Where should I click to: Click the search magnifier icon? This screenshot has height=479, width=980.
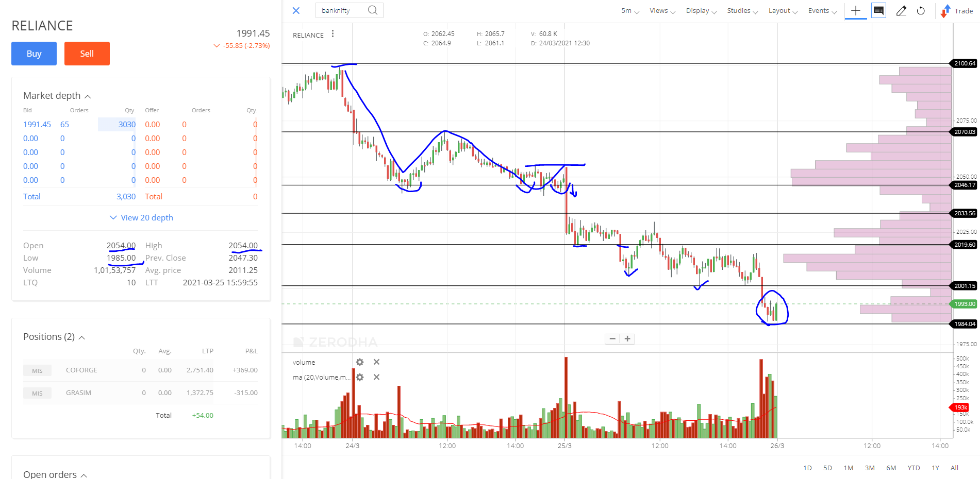(x=373, y=10)
